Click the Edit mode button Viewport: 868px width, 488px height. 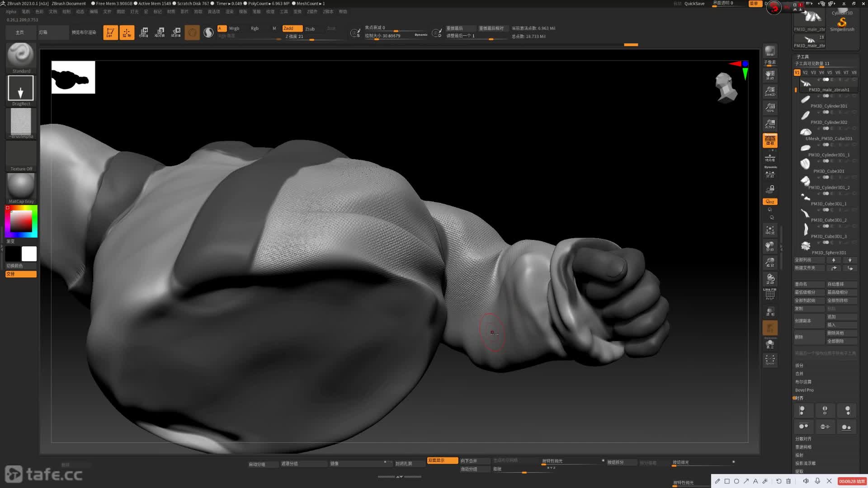point(110,33)
